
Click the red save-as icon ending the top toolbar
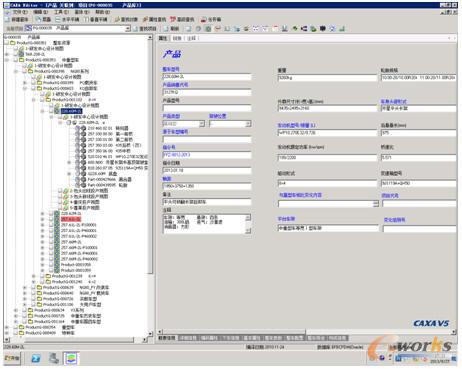click(203, 20)
